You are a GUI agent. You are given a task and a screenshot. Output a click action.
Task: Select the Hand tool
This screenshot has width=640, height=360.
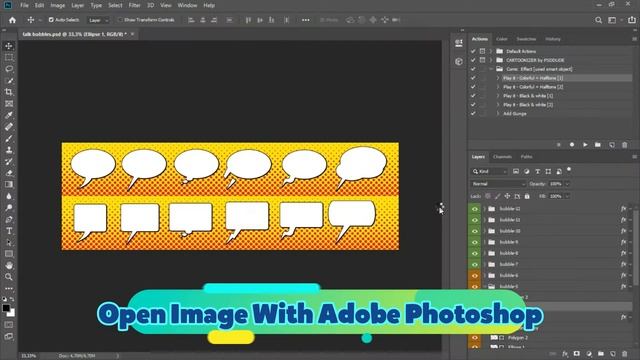click(x=9, y=265)
